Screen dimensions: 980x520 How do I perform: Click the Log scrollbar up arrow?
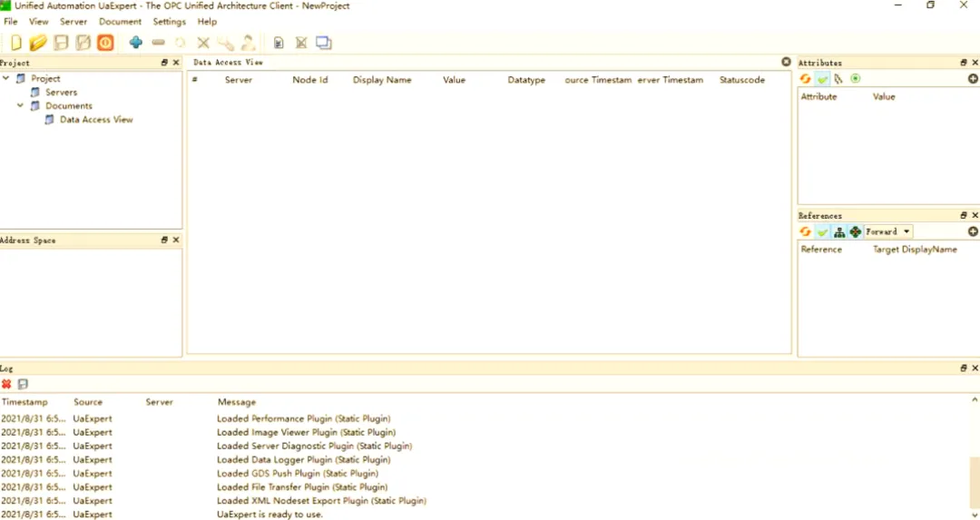point(975,400)
